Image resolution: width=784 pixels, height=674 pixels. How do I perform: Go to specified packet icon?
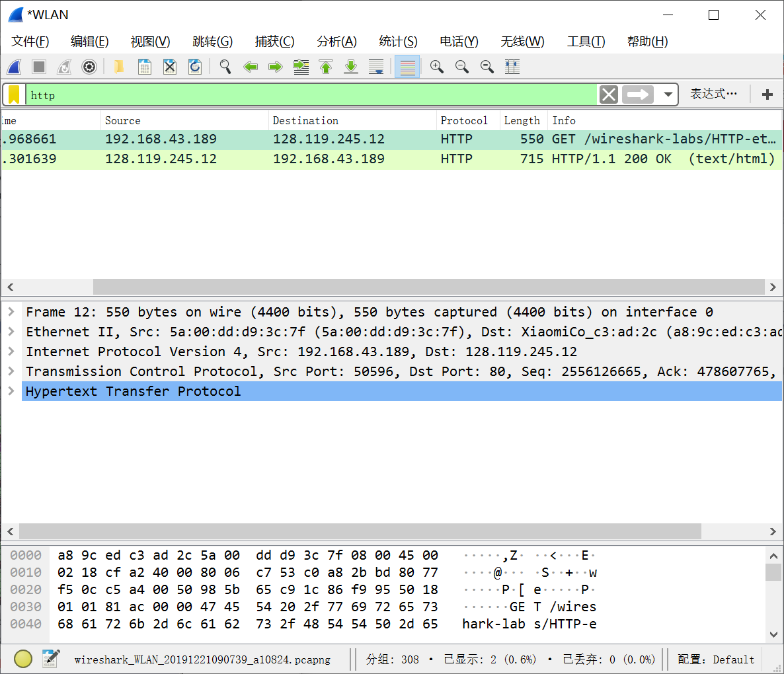301,67
